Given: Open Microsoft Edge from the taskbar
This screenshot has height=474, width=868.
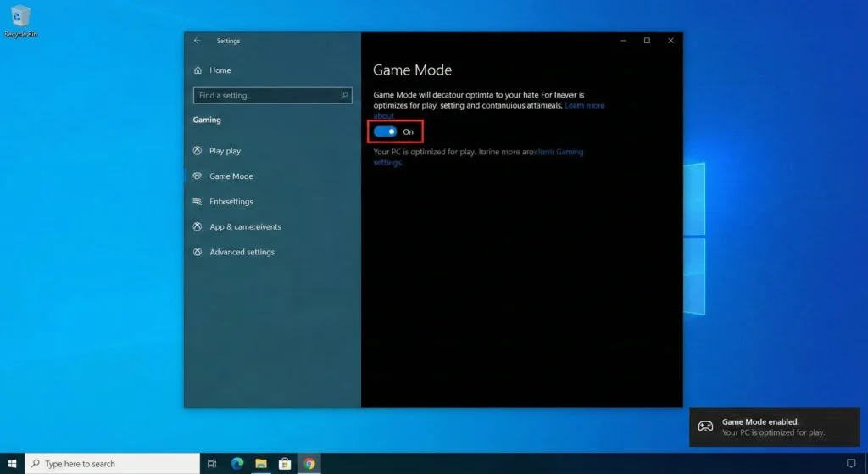Looking at the screenshot, I should 237,464.
